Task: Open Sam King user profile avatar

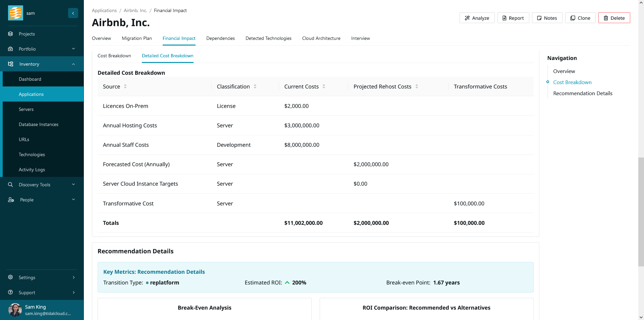Action: pos(15,310)
